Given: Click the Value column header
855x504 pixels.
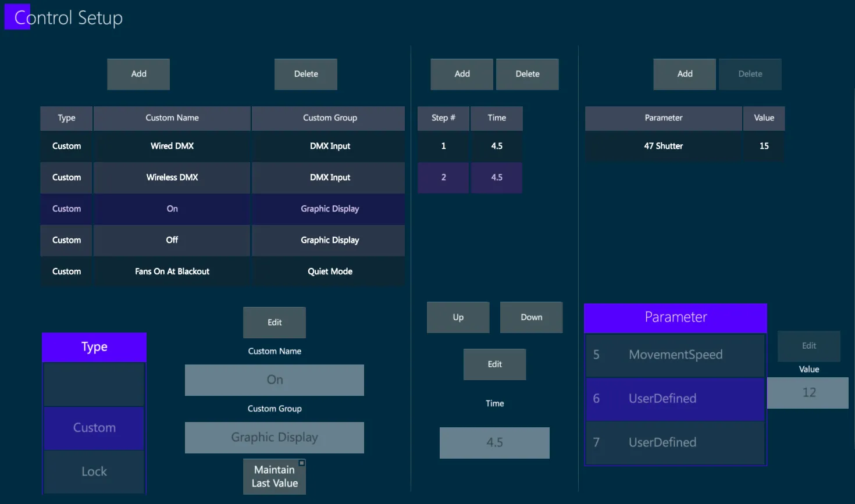Looking at the screenshot, I should click(764, 118).
